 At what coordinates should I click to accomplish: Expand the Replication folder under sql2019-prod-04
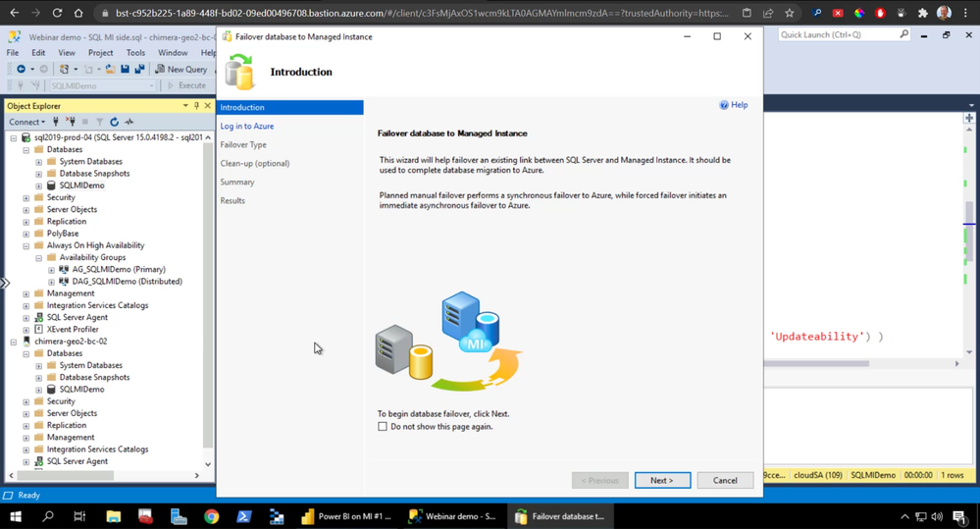point(26,222)
